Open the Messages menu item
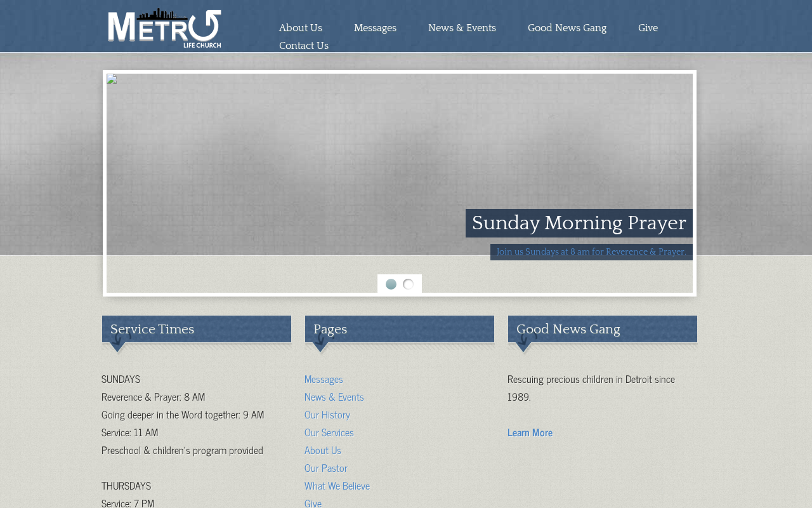 point(375,28)
